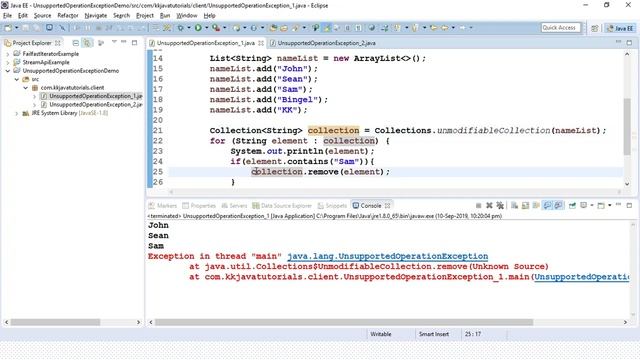Collapse the com.kkjavatutorials.client package
640x360 pixels.
[25, 88]
